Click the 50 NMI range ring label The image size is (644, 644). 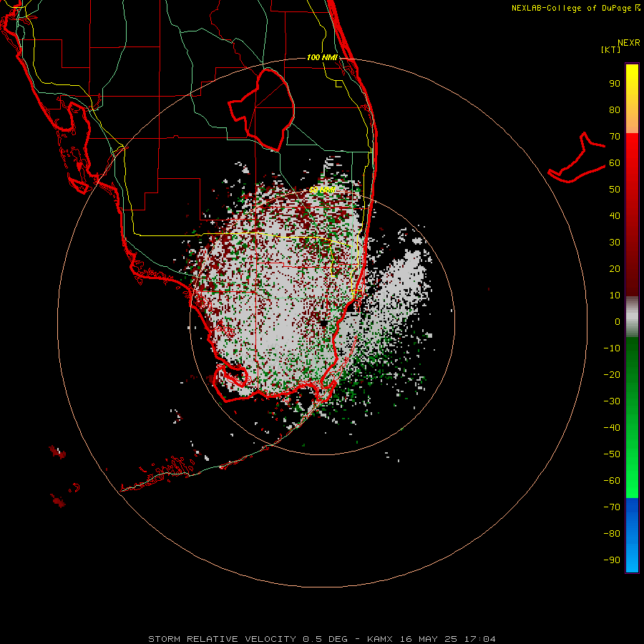pyautogui.click(x=322, y=190)
